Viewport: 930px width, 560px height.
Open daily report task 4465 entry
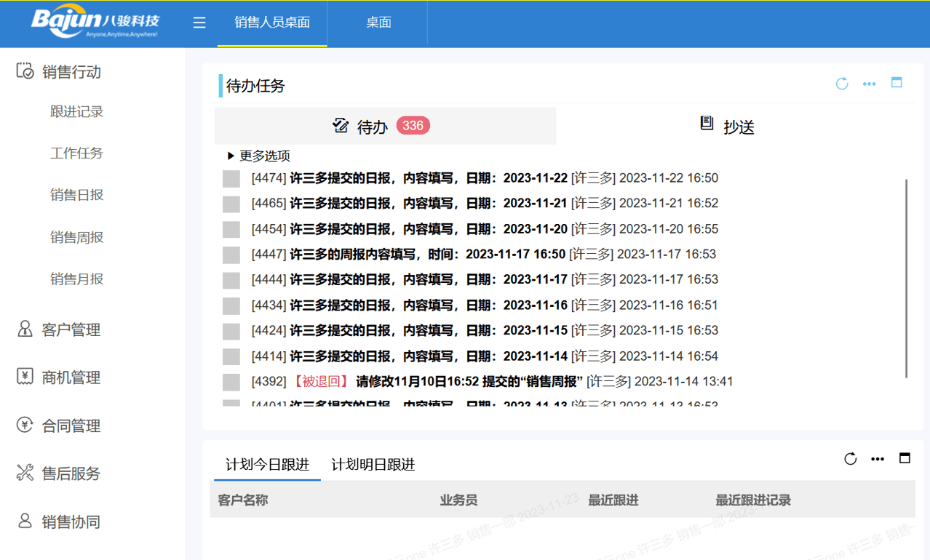point(437,204)
